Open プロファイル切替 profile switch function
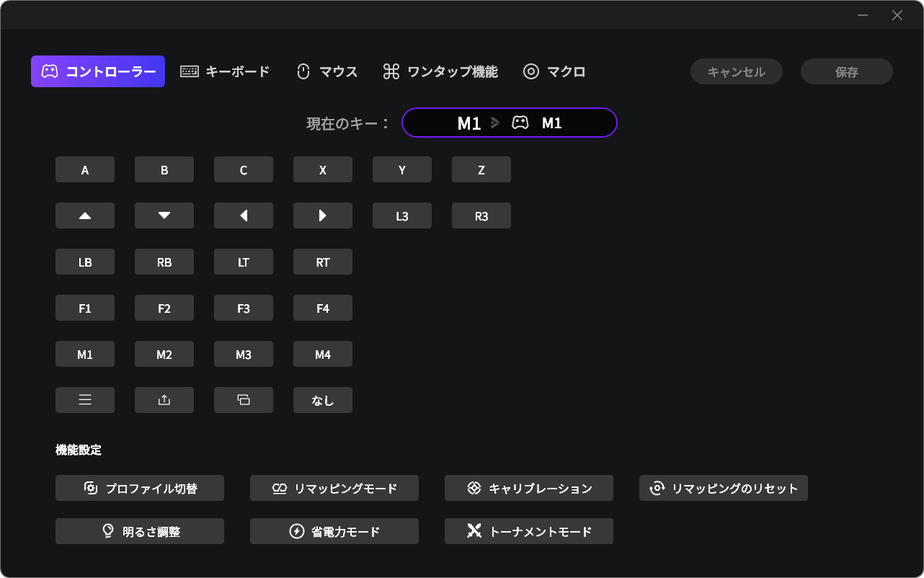924x578 pixels. [x=140, y=488]
